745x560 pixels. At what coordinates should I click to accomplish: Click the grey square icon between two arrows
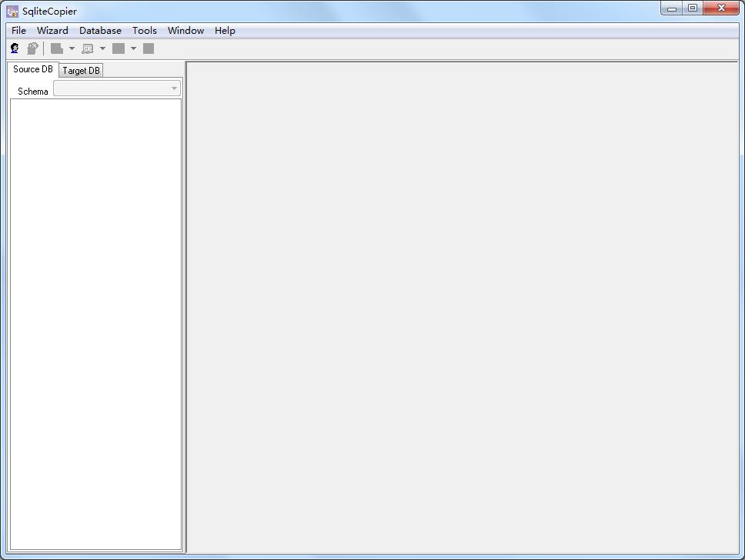click(119, 48)
